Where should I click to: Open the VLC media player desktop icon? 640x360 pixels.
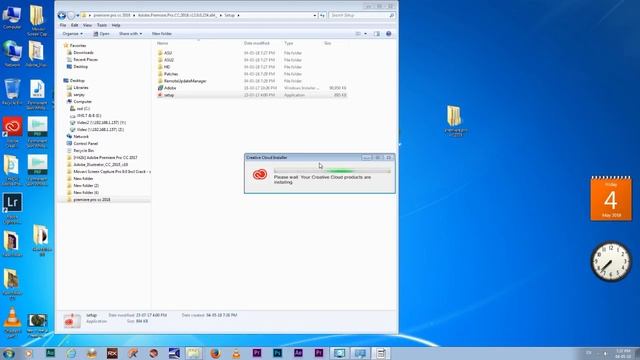pyautogui.click(x=12, y=322)
